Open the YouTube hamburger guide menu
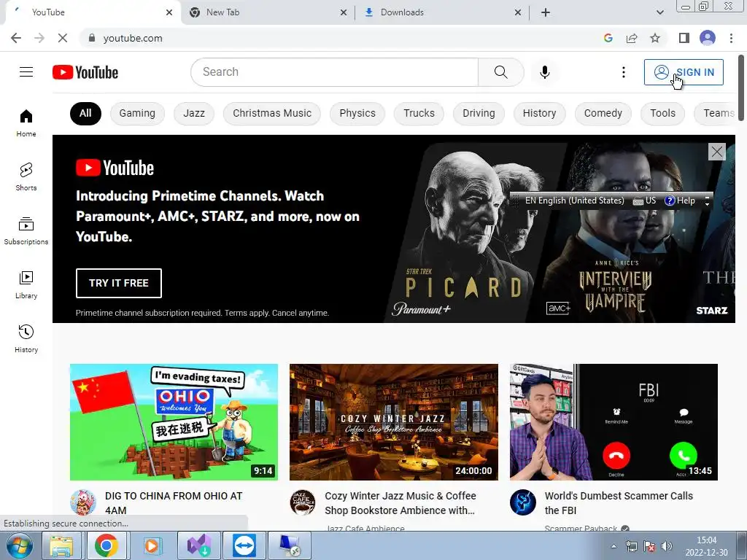Screen dimensions: 747x560 tap(26, 72)
